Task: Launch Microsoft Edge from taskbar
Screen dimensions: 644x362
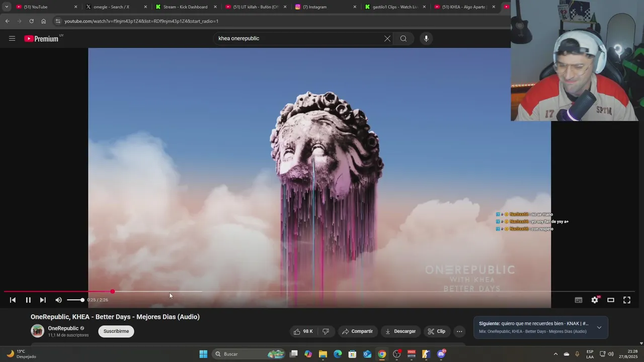Action: (338, 354)
